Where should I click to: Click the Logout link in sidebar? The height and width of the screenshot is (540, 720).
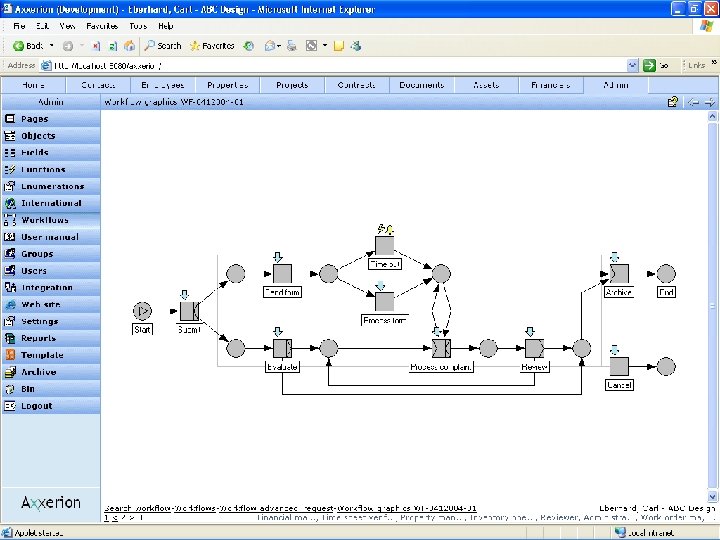click(37, 406)
